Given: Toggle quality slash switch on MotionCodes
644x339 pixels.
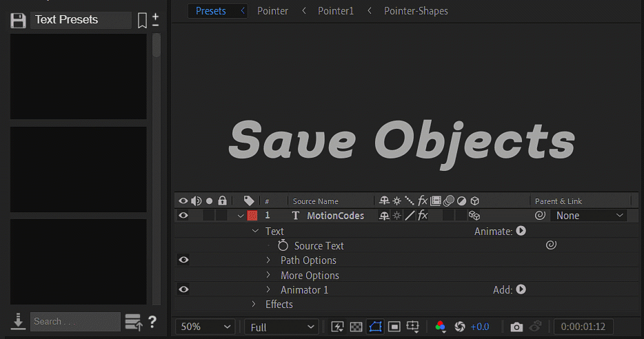Looking at the screenshot, I should click(x=410, y=216).
